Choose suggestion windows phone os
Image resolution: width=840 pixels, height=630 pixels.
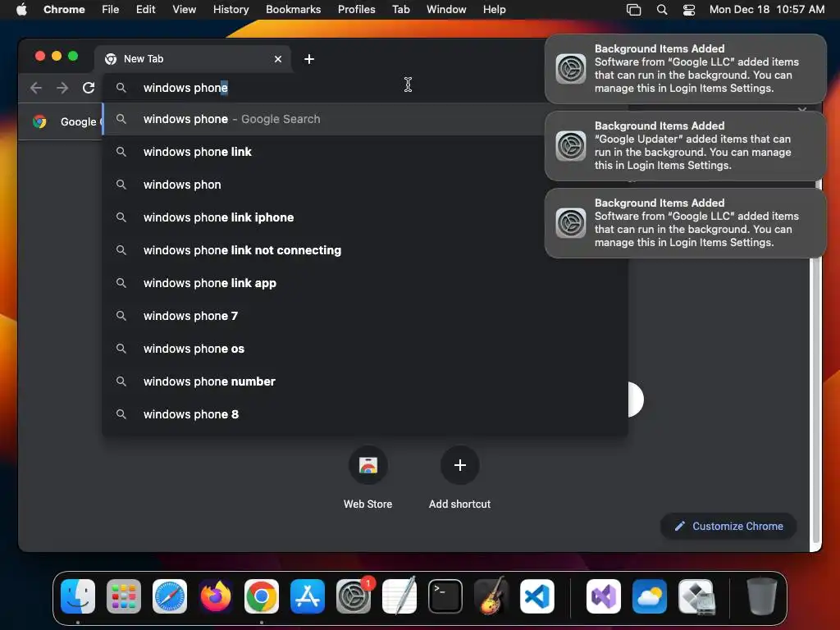pyautogui.click(x=364, y=348)
